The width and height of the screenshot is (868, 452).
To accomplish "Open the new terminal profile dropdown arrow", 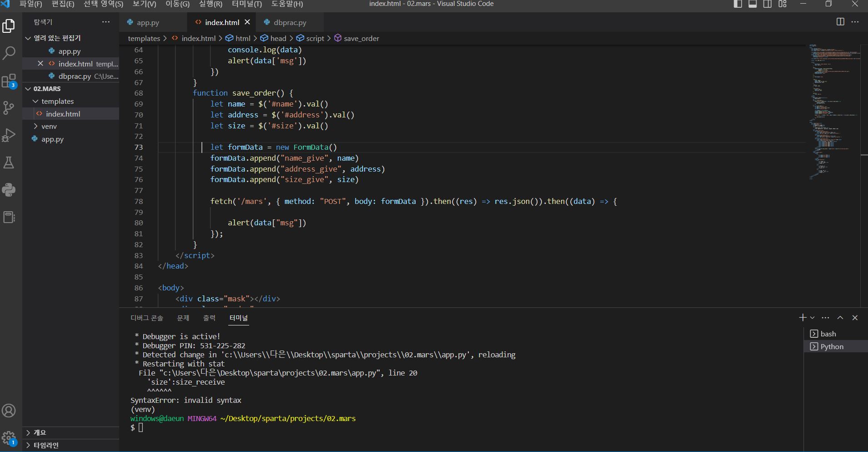I will click(x=813, y=318).
